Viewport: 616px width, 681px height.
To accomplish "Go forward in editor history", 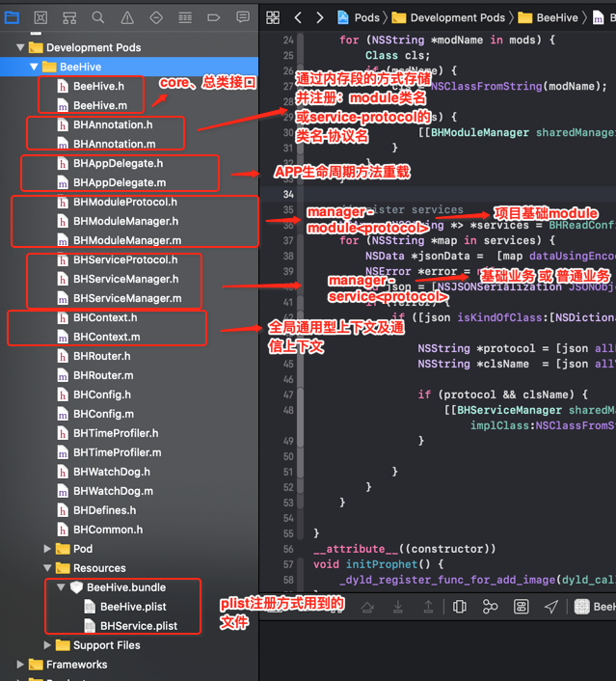I will [320, 17].
